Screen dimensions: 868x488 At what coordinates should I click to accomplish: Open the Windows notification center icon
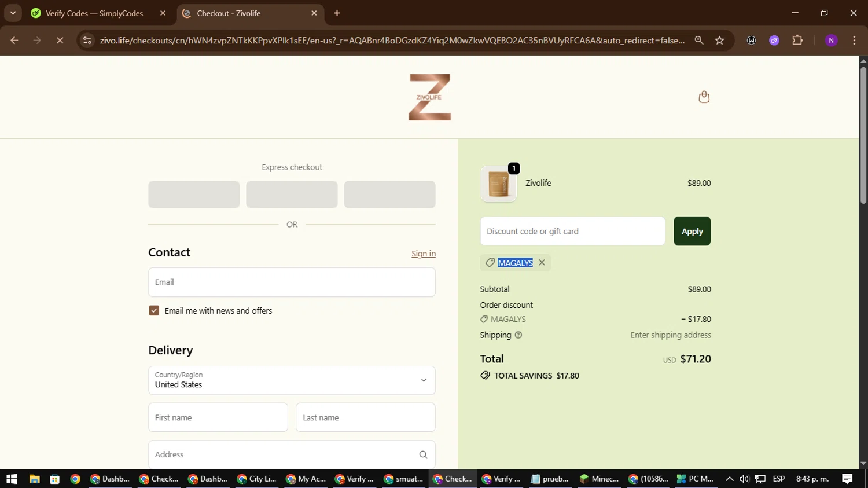click(x=847, y=479)
